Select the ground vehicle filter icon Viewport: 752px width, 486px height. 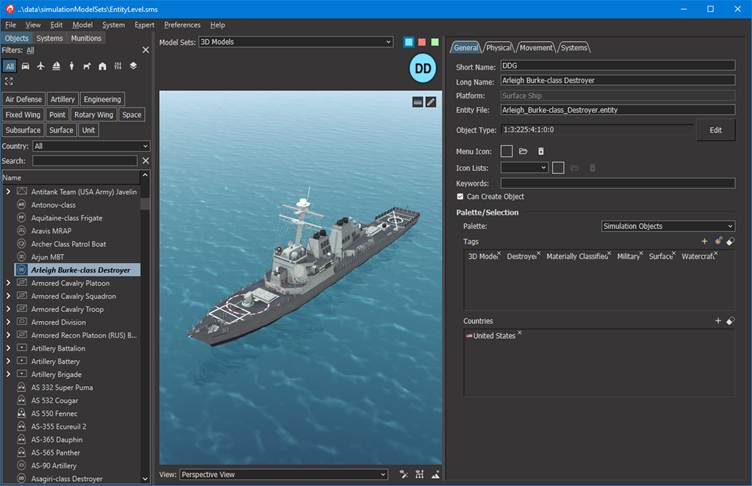(x=25, y=66)
